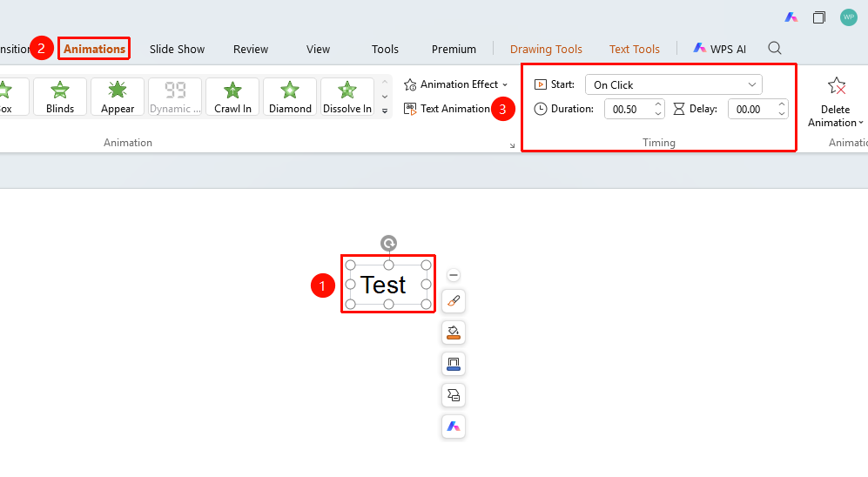Click the WPS AI floating toolbar icon
The height and width of the screenshot is (477, 868).
pyautogui.click(x=454, y=427)
